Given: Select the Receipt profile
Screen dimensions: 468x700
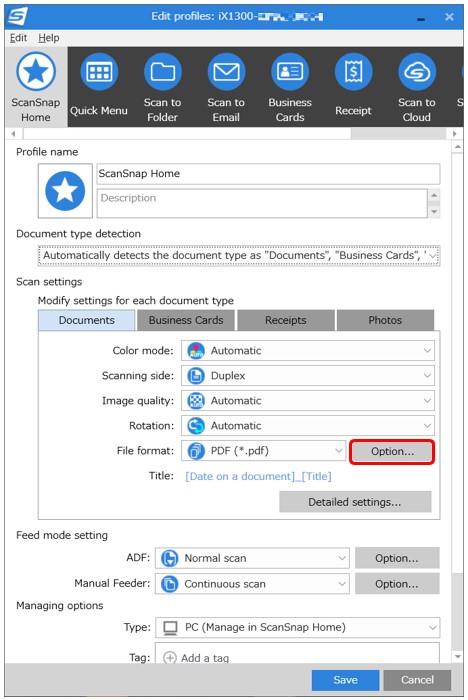Looking at the screenshot, I should [x=353, y=87].
